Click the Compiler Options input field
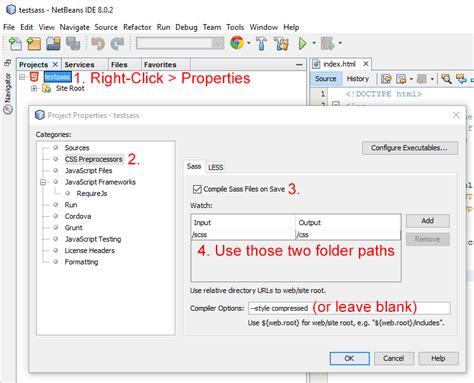This screenshot has height=383, width=474. coord(349,308)
